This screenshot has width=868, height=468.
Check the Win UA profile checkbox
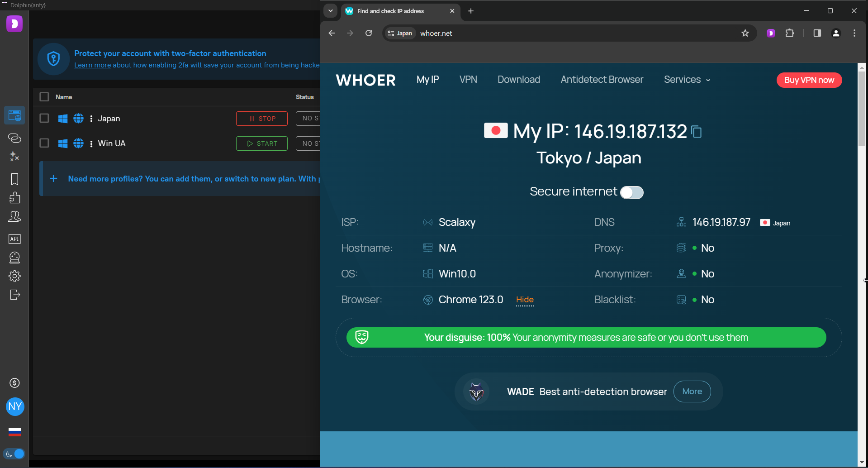point(44,143)
